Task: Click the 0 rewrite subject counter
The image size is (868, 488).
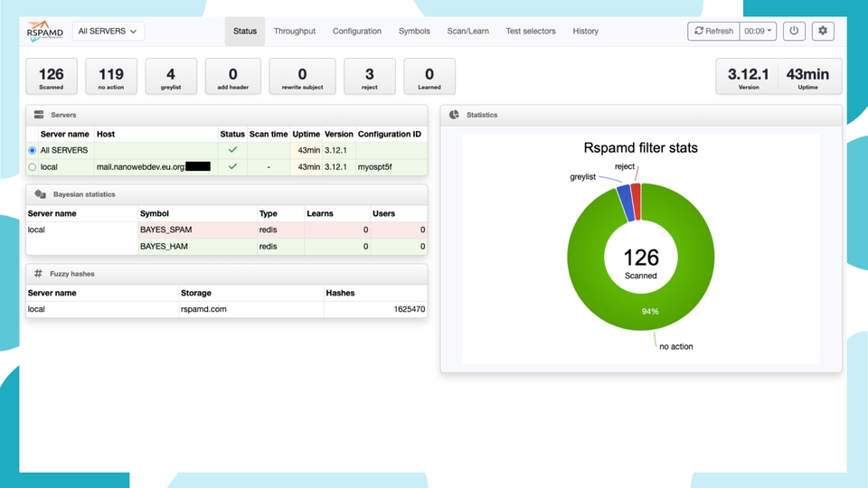Action: pyautogui.click(x=302, y=76)
